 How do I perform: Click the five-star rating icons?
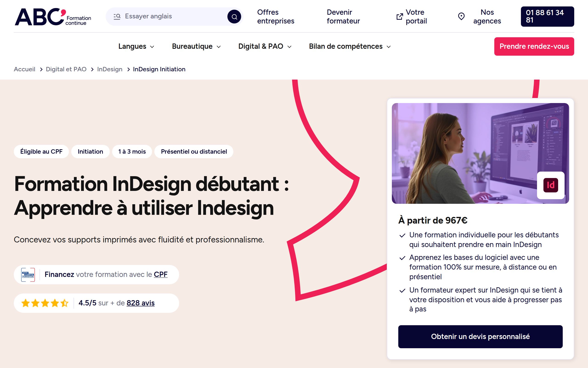45,303
